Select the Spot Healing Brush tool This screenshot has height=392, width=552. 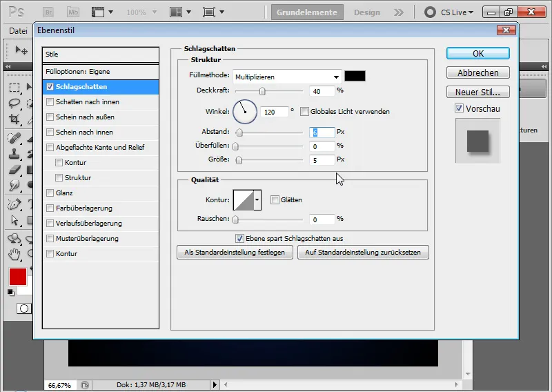tap(14, 138)
